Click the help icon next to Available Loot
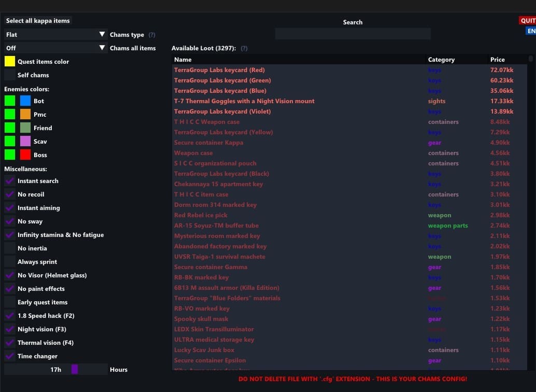This screenshot has width=536, height=392. (244, 48)
